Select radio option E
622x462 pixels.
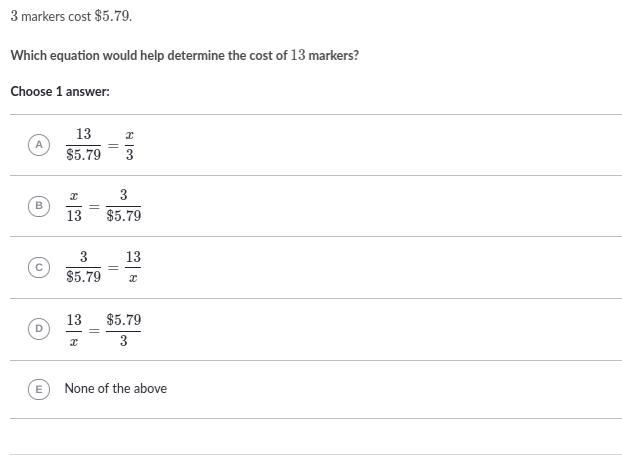pyautogui.click(x=39, y=389)
